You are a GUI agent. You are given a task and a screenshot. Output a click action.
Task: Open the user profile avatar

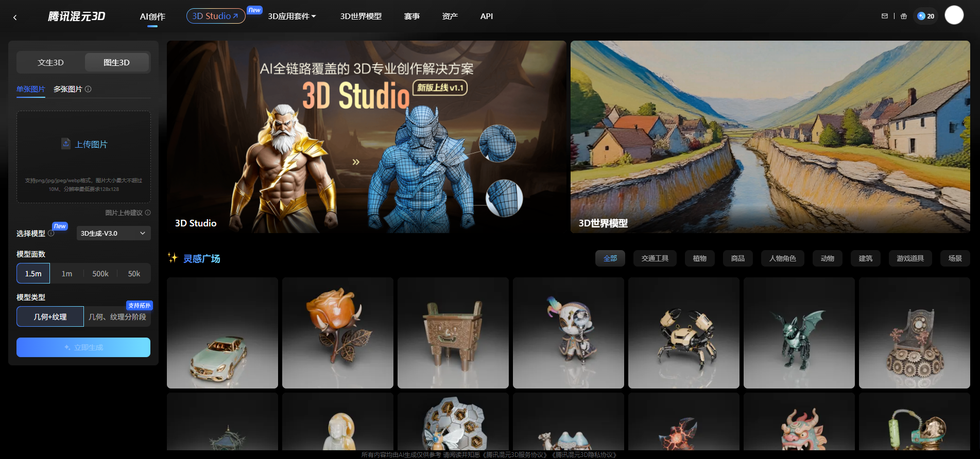(954, 15)
